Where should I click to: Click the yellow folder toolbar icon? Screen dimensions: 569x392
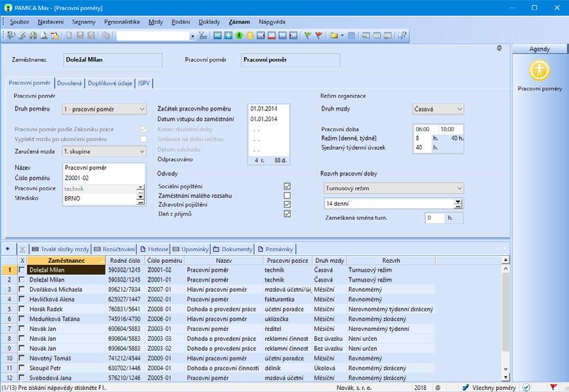pos(334,35)
